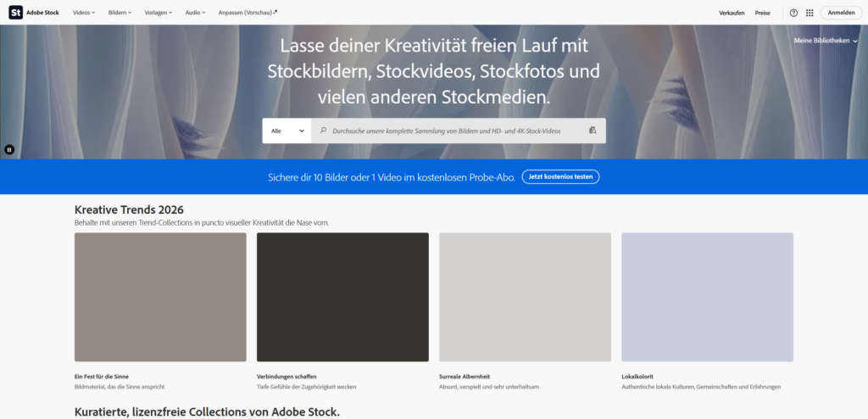868x419 pixels.
Task: Click the visual image search icon
Action: click(593, 131)
